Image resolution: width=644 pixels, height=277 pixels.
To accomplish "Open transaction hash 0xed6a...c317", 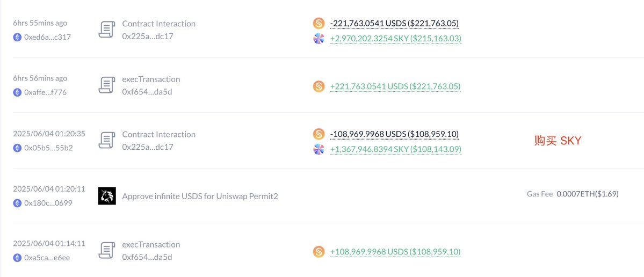I will [48, 37].
